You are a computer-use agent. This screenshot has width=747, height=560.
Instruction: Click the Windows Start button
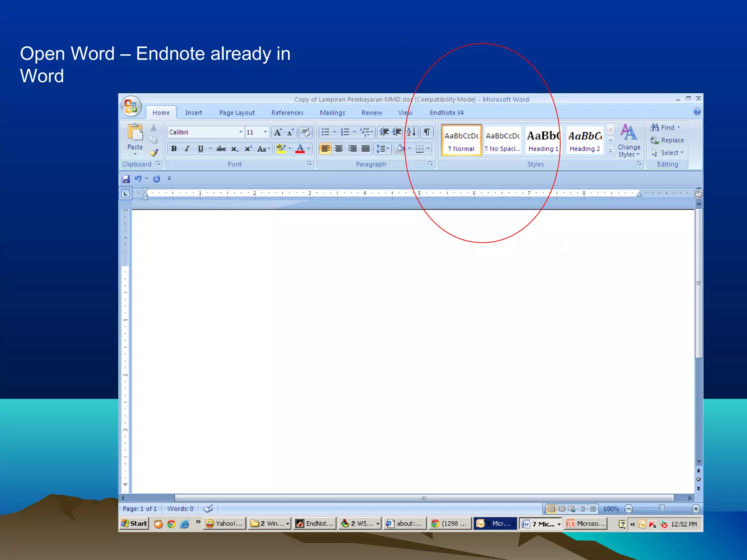pos(134,524)
